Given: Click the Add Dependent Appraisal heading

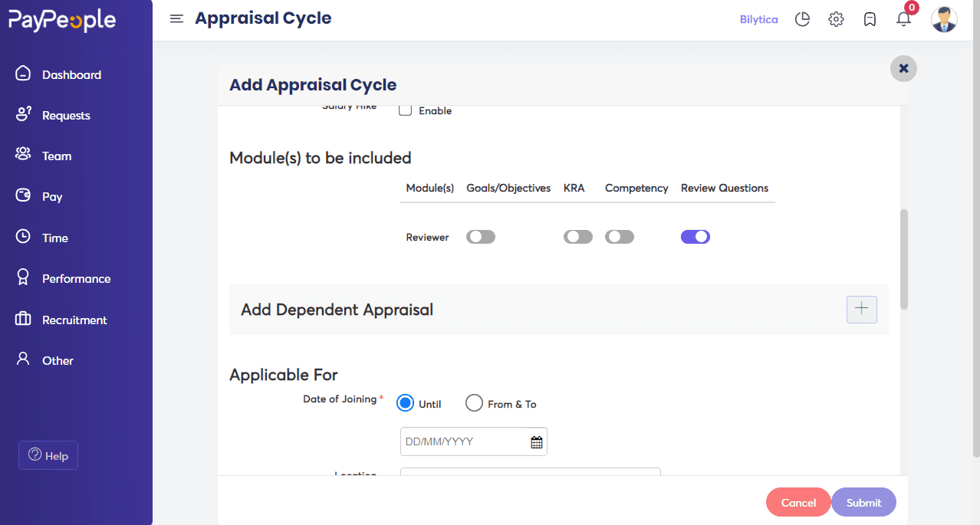Looking at the screenshot, I should (337, 310).
